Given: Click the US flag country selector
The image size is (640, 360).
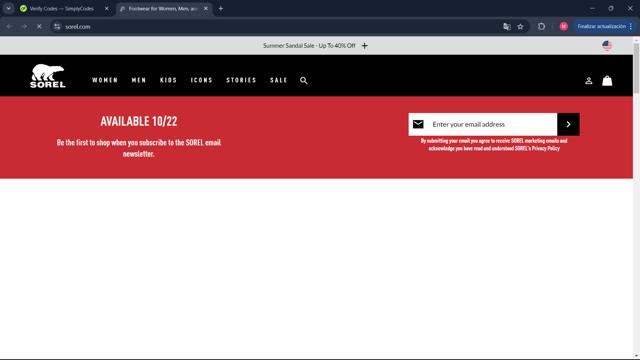Looking at the screenshot, I should (x=607, y=45).
